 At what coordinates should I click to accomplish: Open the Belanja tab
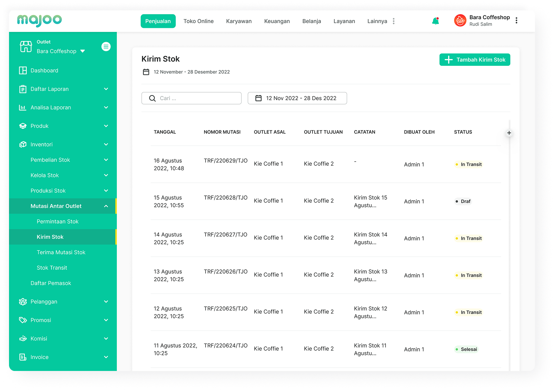(x=312, y=21)
